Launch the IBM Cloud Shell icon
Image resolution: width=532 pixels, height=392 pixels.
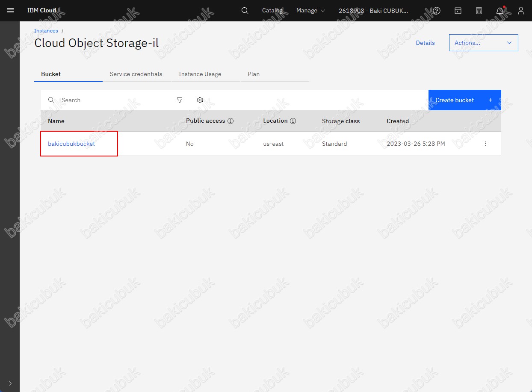pos(458,11)
